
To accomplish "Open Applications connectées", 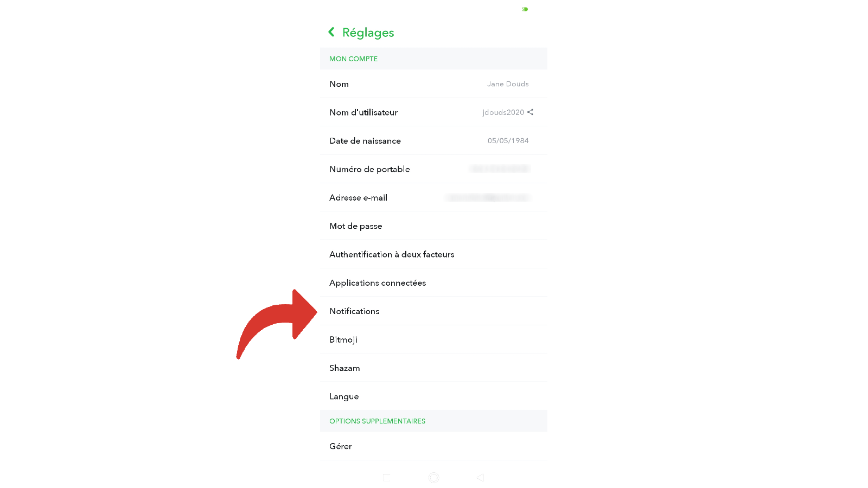I will click(x=433, y=283).
